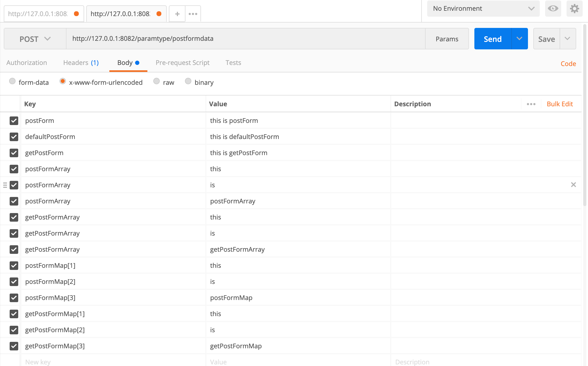Disable the getPostFormMap[2] row
This screenshot has width=588, height=366.
click(x=14, y=330)
